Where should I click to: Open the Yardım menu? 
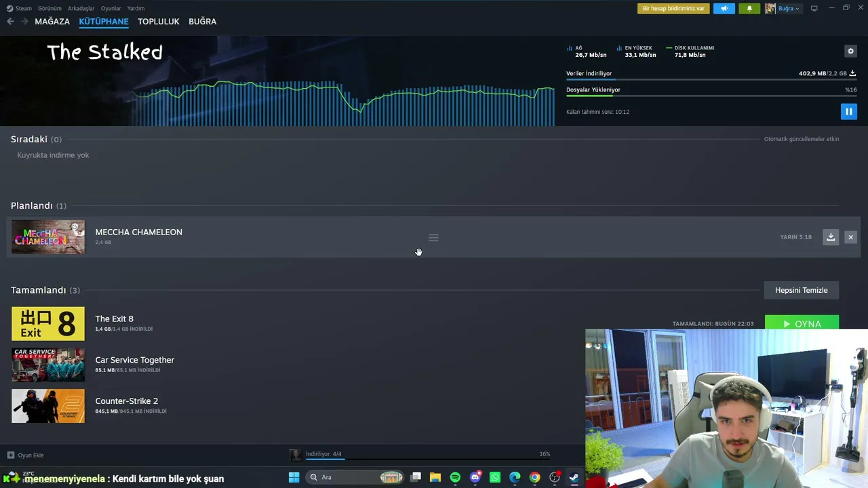pyautogui.click(x=136, y=8)
